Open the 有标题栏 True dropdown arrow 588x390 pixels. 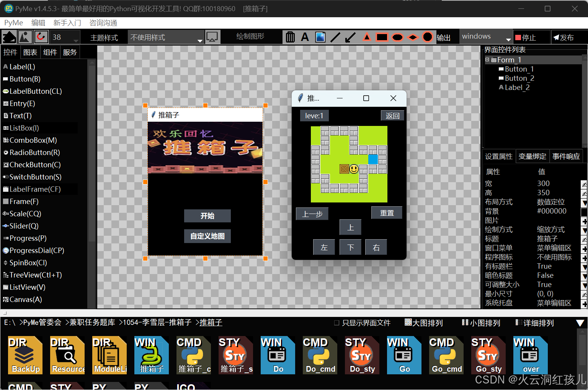[584, 267]
